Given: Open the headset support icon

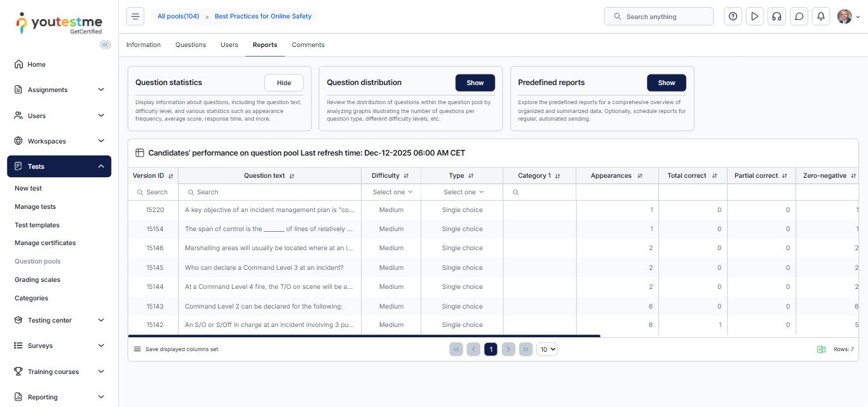Looking at the screenshot, I should pos(776,17).
